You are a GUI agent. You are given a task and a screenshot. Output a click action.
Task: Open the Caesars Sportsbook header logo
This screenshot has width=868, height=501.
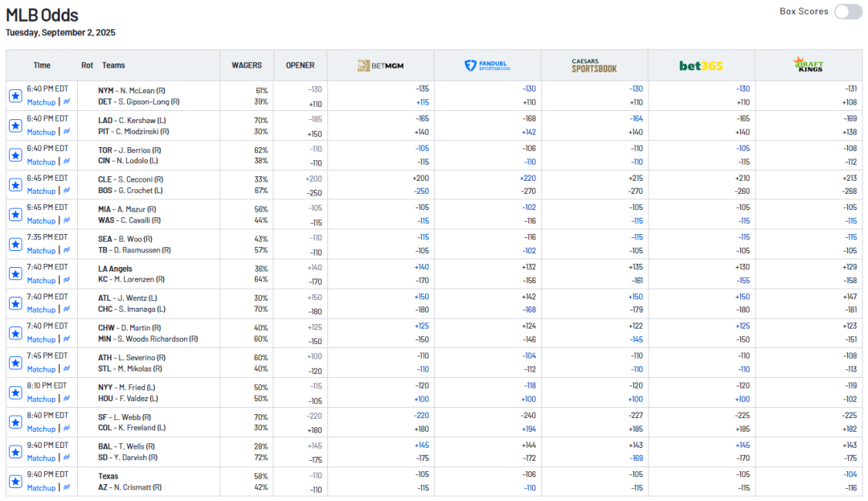click(594, 66)
